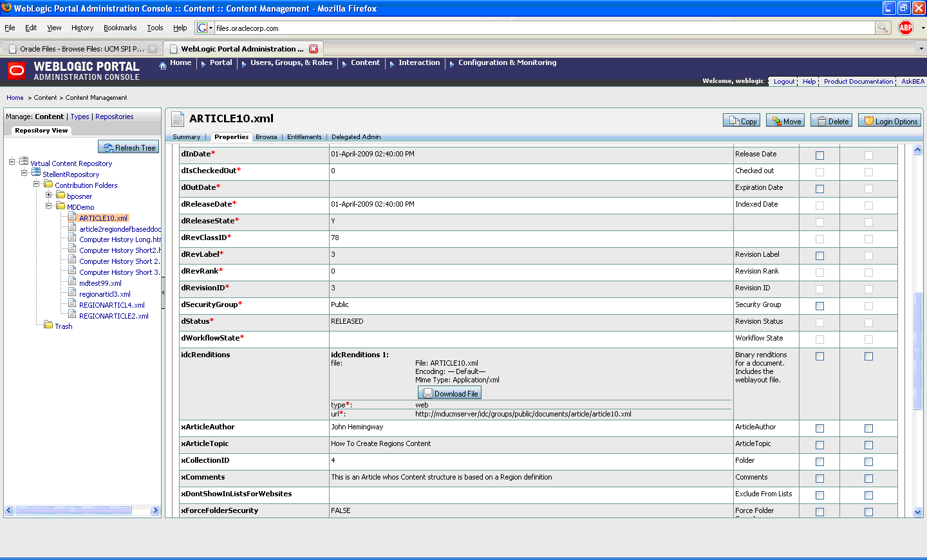Switch to the Browse tab

click(x=266, y=136)
